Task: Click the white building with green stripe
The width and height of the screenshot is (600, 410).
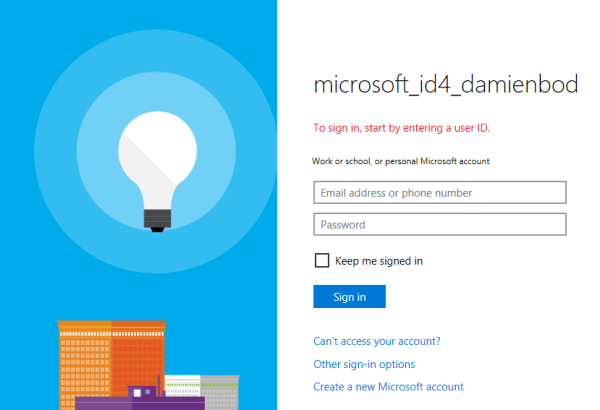Action: coord(182,387)
